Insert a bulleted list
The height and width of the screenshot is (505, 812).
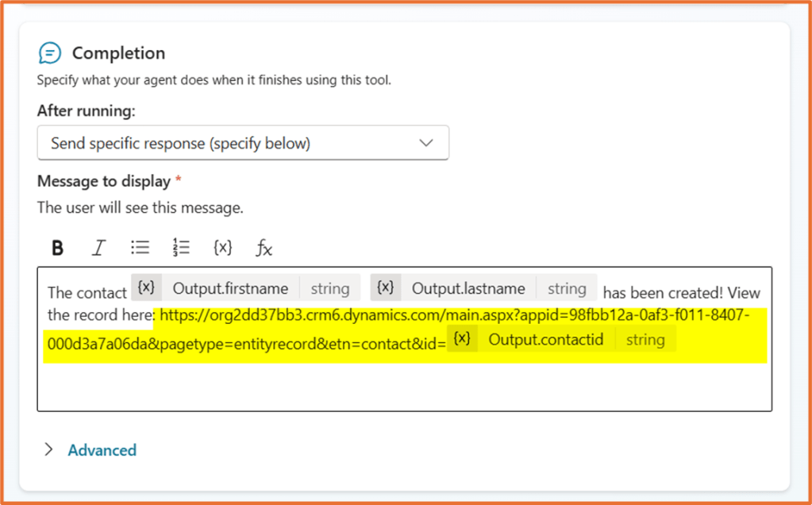coord(140,247)
